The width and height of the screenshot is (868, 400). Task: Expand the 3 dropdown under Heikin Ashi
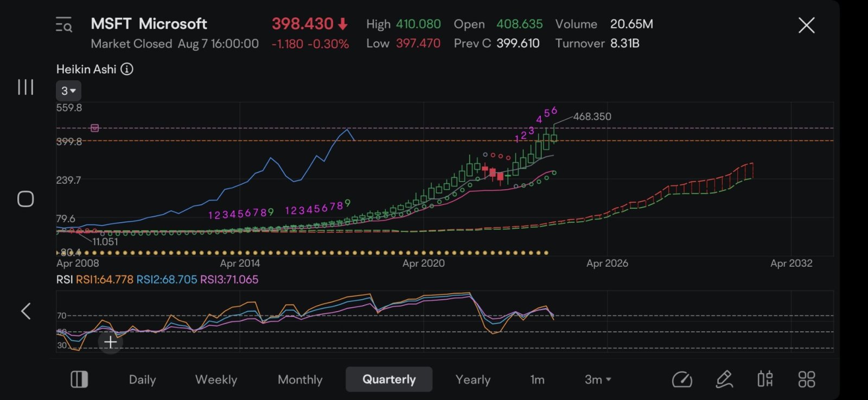(68, 91)
